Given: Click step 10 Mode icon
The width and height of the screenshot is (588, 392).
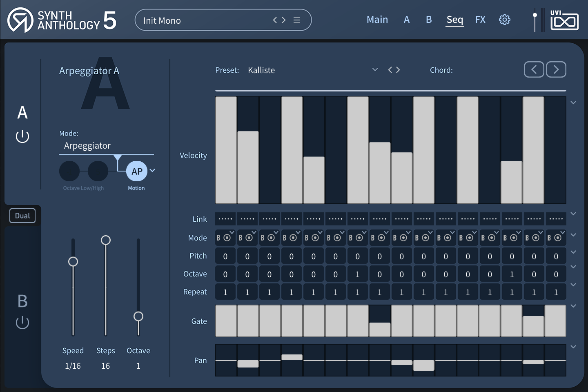Looking at the screenshot, I should point(424,238).
